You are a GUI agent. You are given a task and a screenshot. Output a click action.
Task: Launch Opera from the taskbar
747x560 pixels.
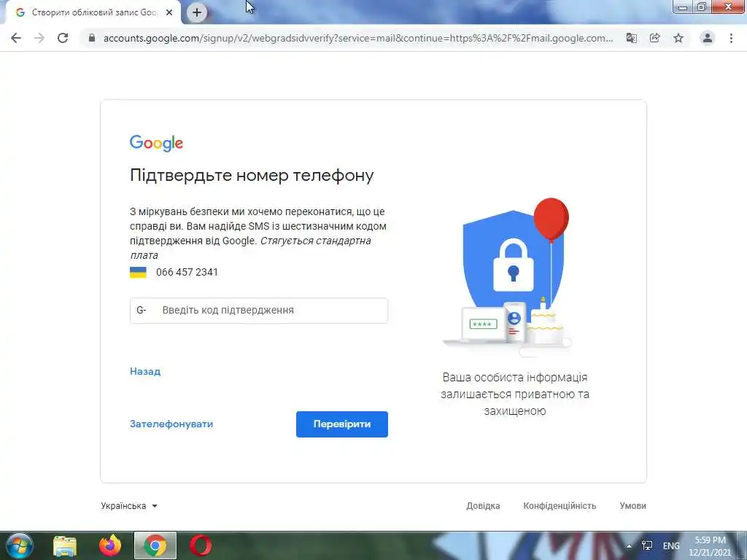coord(201,545)
